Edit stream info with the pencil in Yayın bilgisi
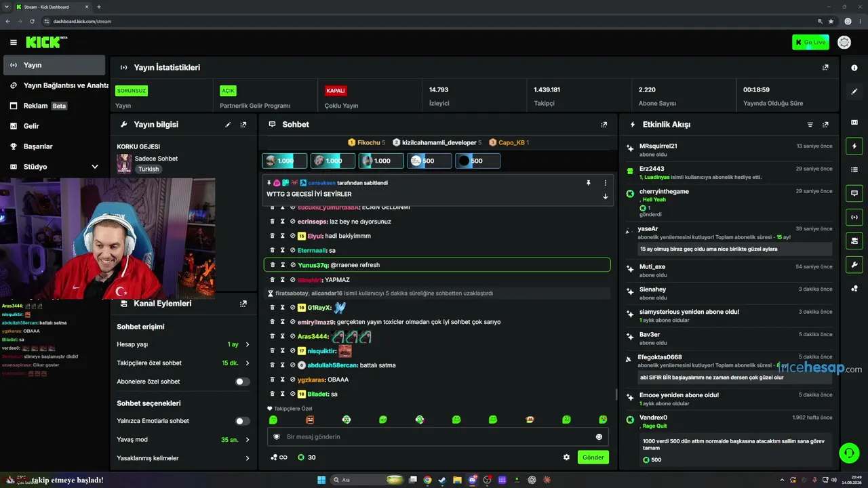868x488 pixels. point(228,125)
